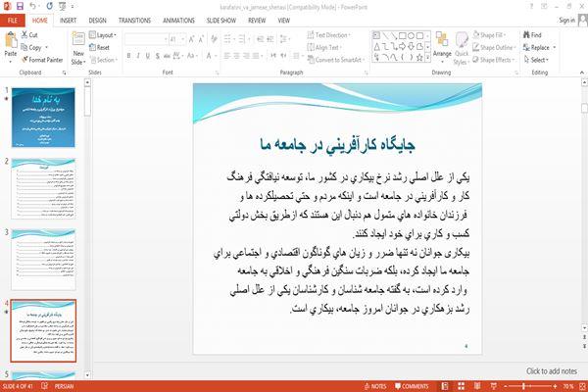This screenshot has width=588, height=392.
Task: Switch to Normal view icon in status bar
Action: [445, 386]
